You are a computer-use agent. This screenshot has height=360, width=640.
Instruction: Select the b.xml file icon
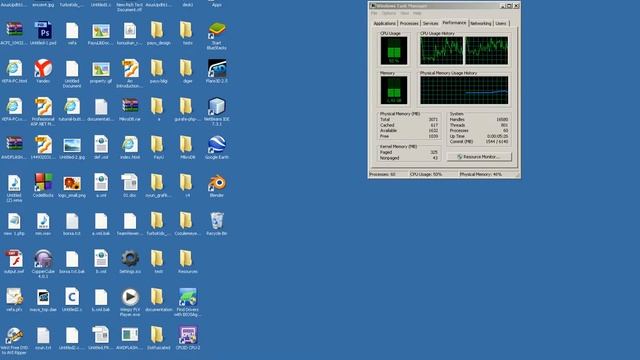coord(101,261)
